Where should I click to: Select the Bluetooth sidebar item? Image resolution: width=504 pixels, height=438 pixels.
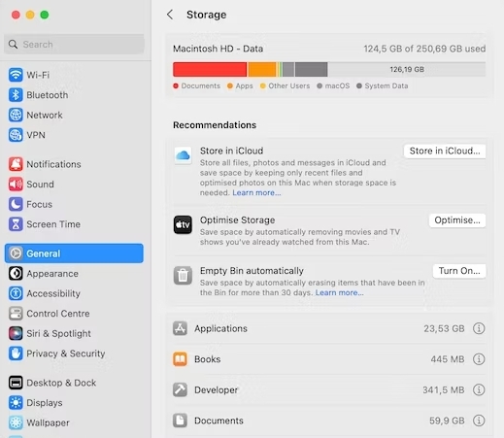(x=74, y=95)
